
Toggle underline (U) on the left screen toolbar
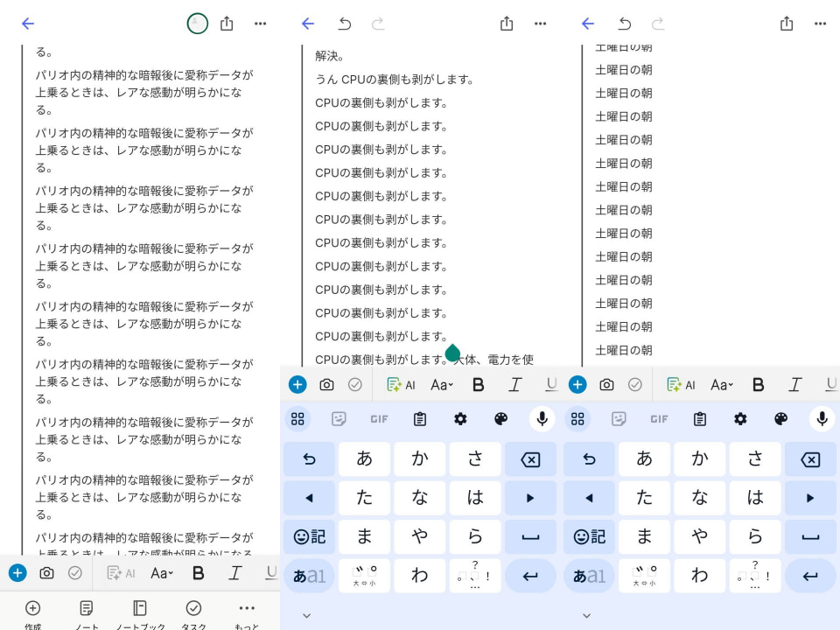[x=271, y=573]
